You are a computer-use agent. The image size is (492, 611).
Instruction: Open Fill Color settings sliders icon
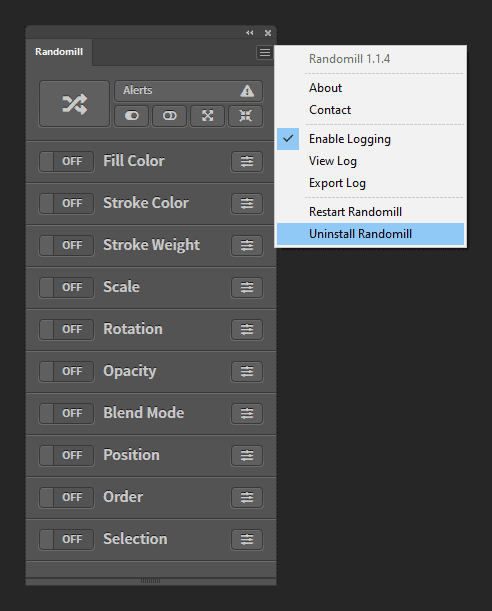click(247, 161)
